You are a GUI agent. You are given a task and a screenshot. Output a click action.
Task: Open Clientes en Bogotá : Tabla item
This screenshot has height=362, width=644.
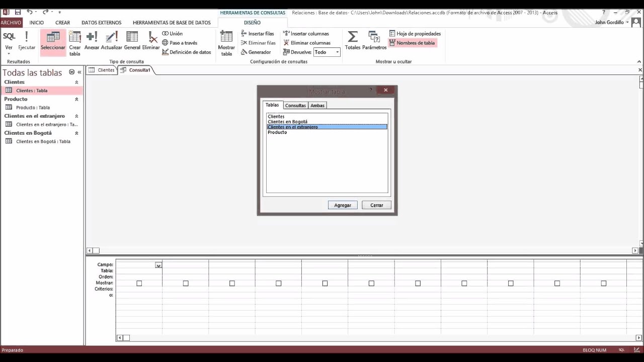click(41, 142)
